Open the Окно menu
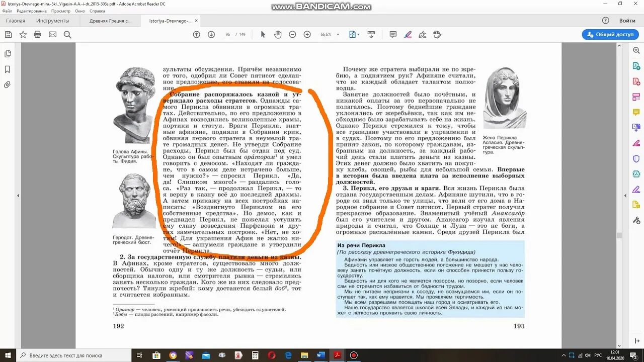This screenshot has width=644, height=362. tap(80, 11)
